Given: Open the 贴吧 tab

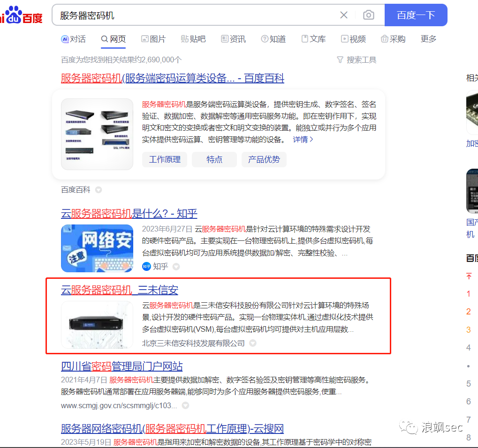Looking at the screenshot, I should (193, 39).
